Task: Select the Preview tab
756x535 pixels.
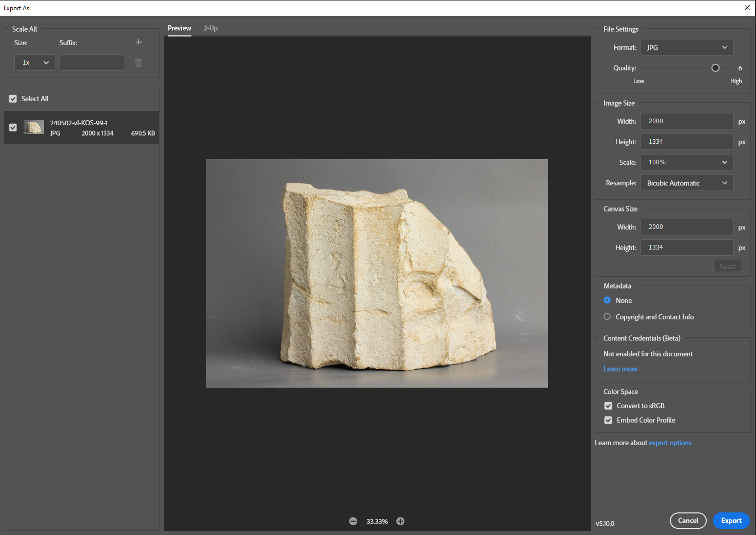Action: coord(180,28)
